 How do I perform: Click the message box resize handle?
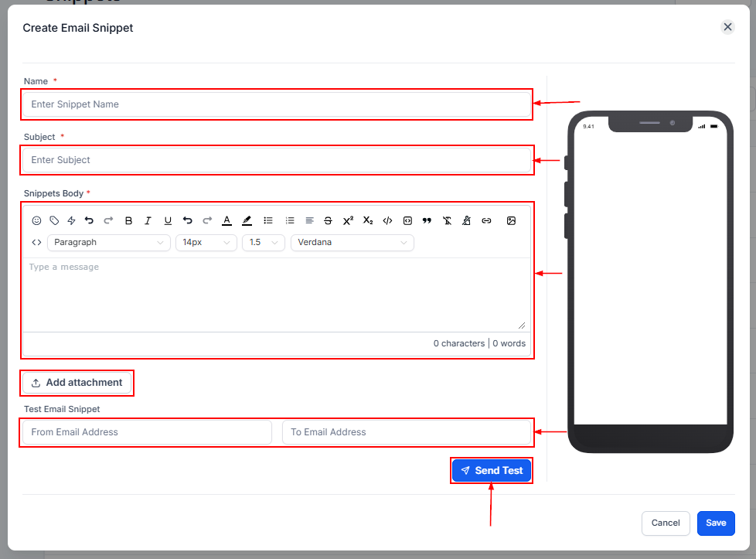(x=522, y=326)
